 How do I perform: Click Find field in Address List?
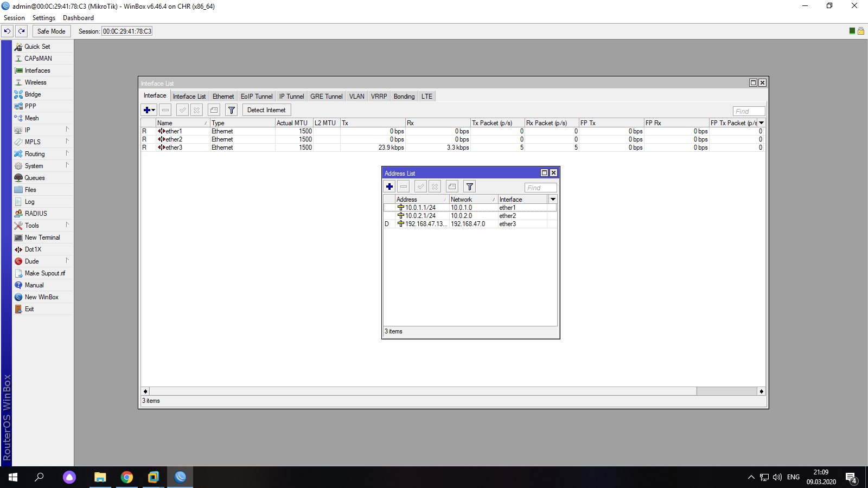click(x=540, y=188)
